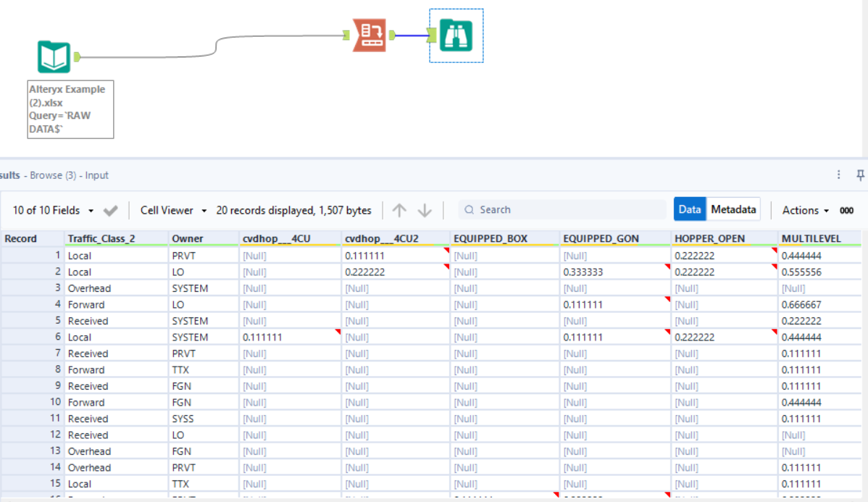Click the checkmark icon beside the fields selector

pyautogui.click(x=109, y=209)
